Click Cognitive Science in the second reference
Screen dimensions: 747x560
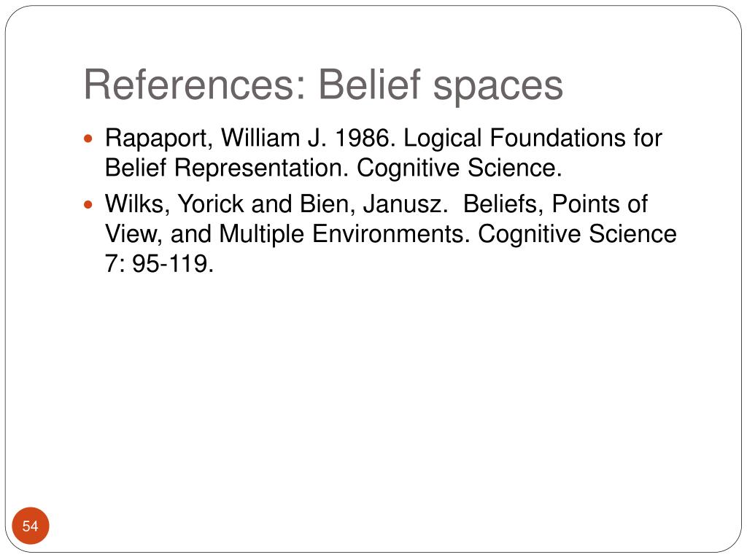[x=578, y=235]
